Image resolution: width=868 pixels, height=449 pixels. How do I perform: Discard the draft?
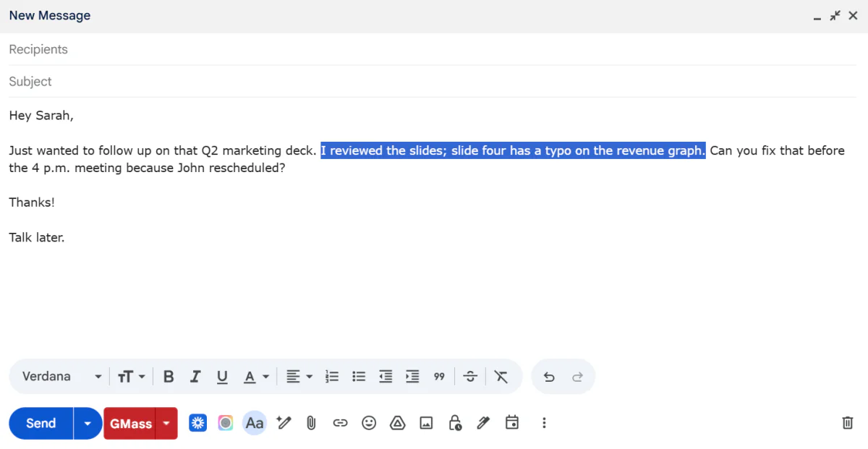pyautogui.click(x=848, y=423)
